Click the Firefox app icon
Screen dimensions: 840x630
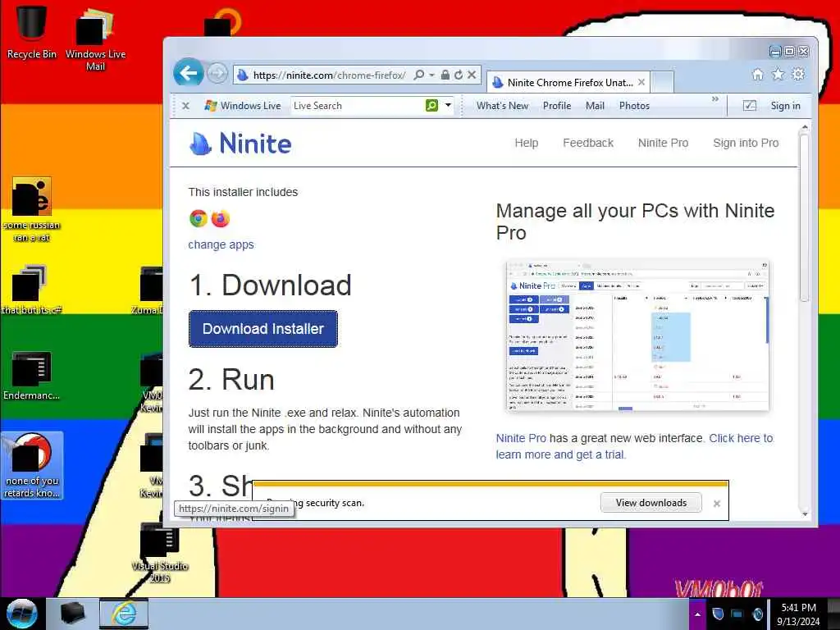pos(220,218)
